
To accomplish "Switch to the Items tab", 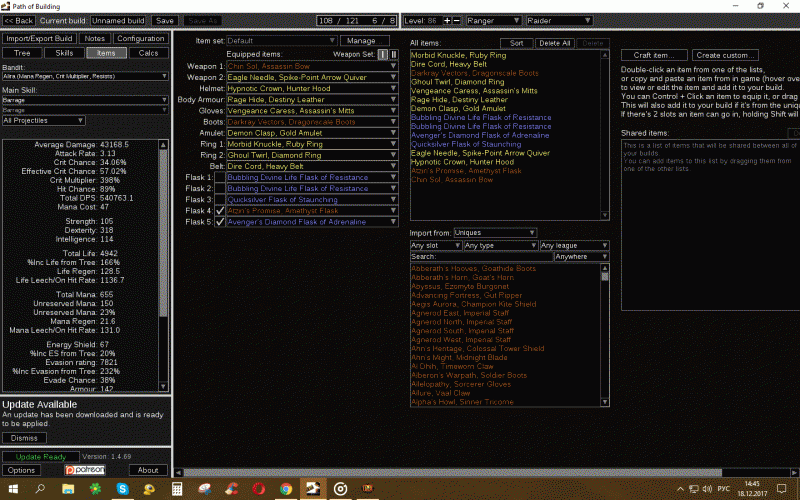I will coord(106,53).
